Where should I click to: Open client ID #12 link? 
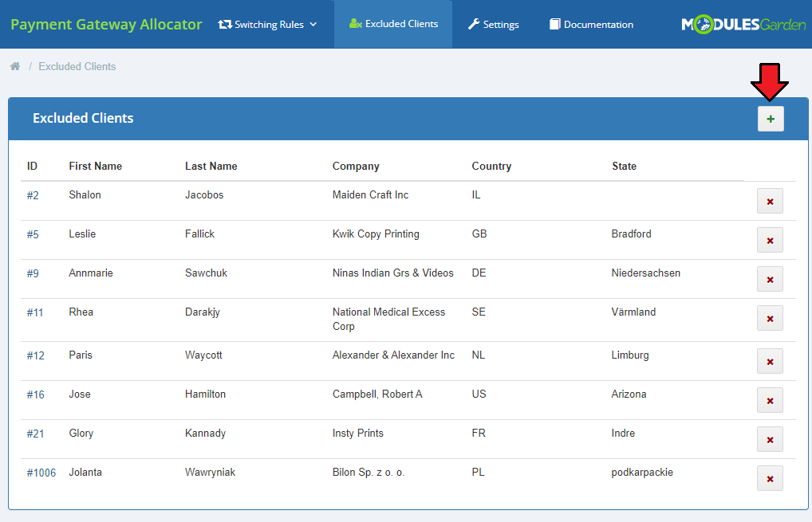click(35, 355)
